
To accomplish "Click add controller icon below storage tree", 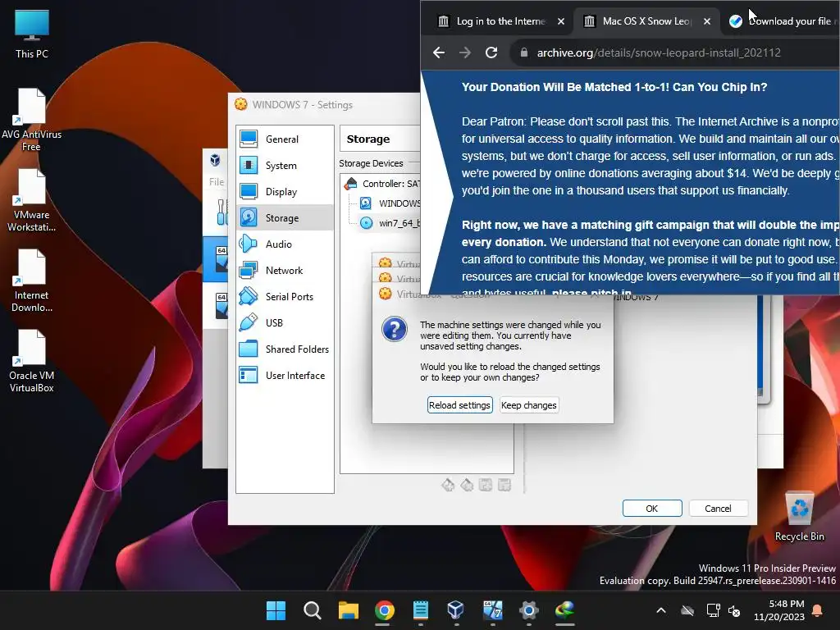I will (448, 485).
